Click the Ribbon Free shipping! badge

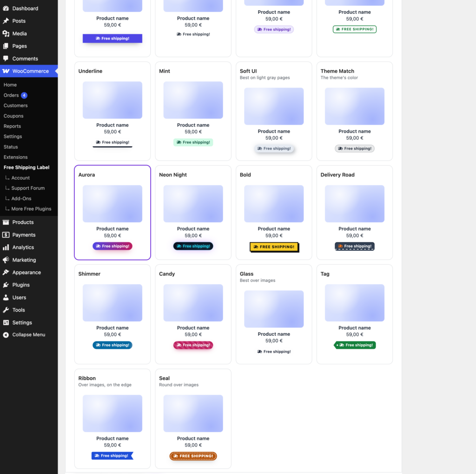coord(112,456)
